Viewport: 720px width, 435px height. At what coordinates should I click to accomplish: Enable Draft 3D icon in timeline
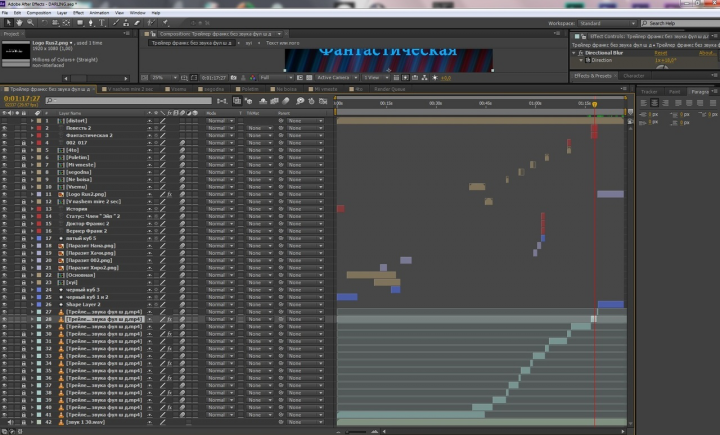click(x=248, y=101)
